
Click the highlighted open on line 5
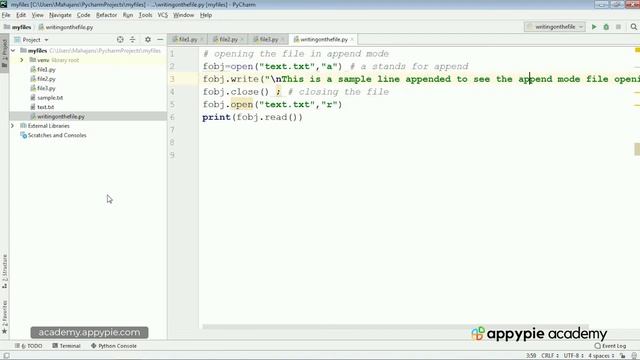coord(242,104)
